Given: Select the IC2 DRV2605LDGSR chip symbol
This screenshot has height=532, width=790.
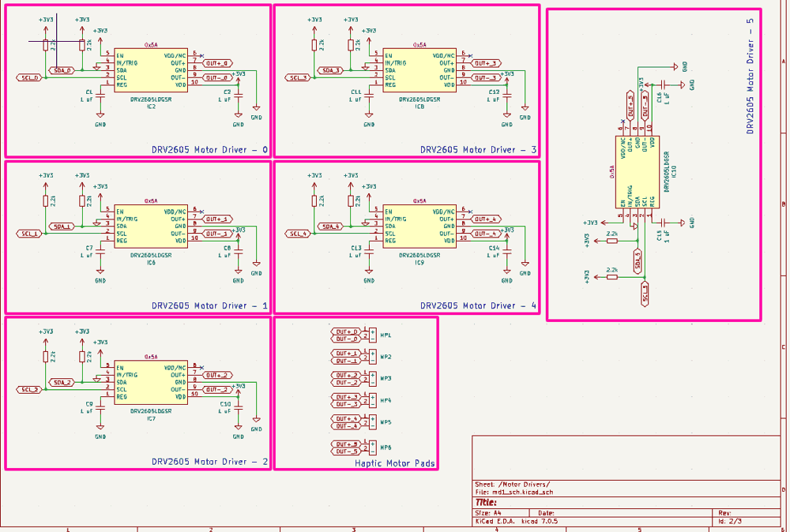Looking at the screenshot, I should pyautogui.click(x=151, y=70).
